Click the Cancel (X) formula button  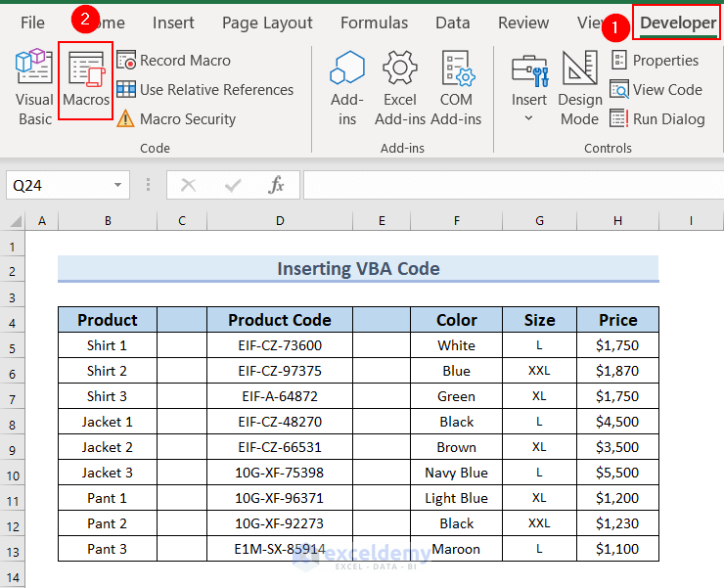click(189, 185)
